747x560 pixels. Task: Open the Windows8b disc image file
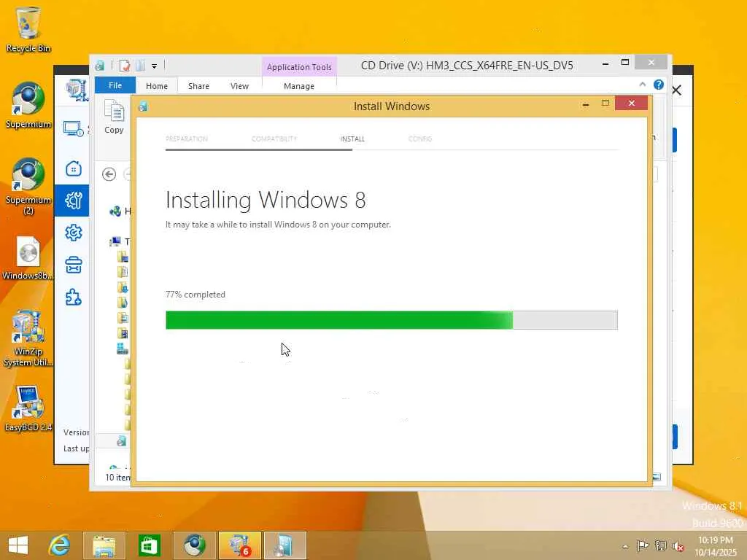click(28, 257)
